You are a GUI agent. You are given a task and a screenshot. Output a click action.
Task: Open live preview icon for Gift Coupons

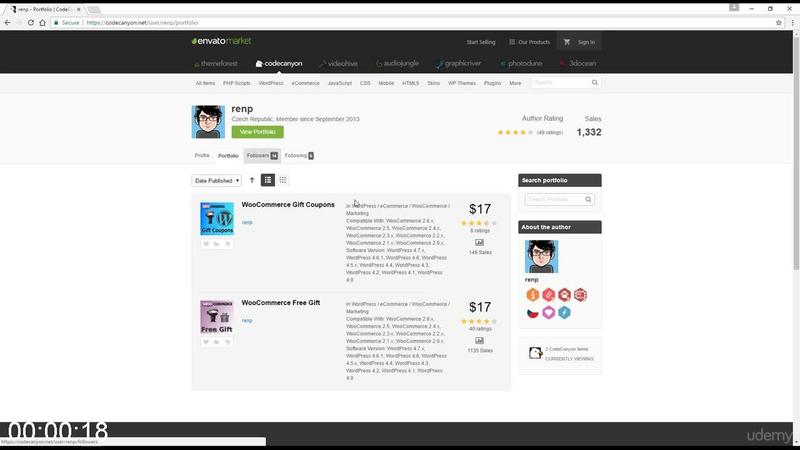pyautogui.click(x=480, y=242)
